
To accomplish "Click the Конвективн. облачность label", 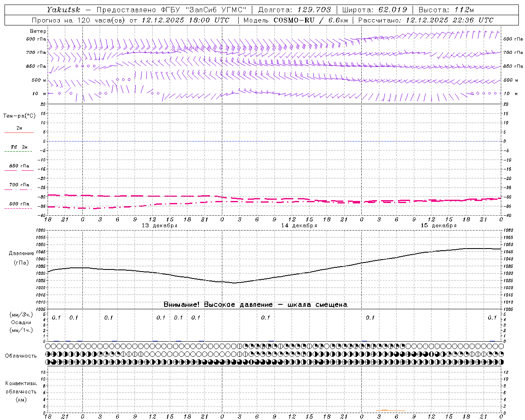I will coord(21,388).
